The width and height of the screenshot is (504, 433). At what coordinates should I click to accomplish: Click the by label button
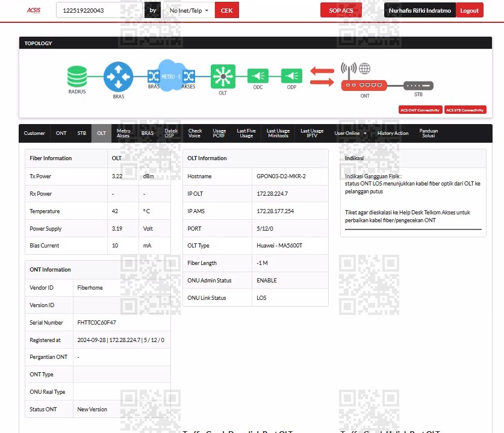pyautogui.click(x=153, y=10)
